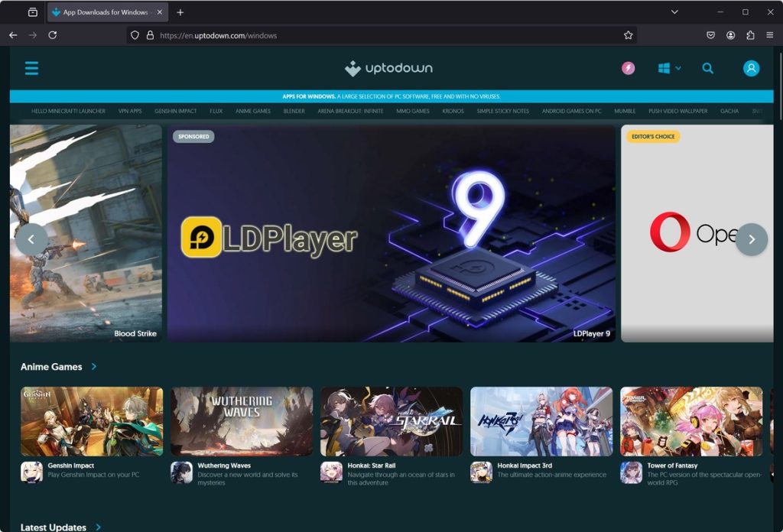Show next carousel slide
Viewport: 783px width, 532px height.
click(x=752, y=239)
